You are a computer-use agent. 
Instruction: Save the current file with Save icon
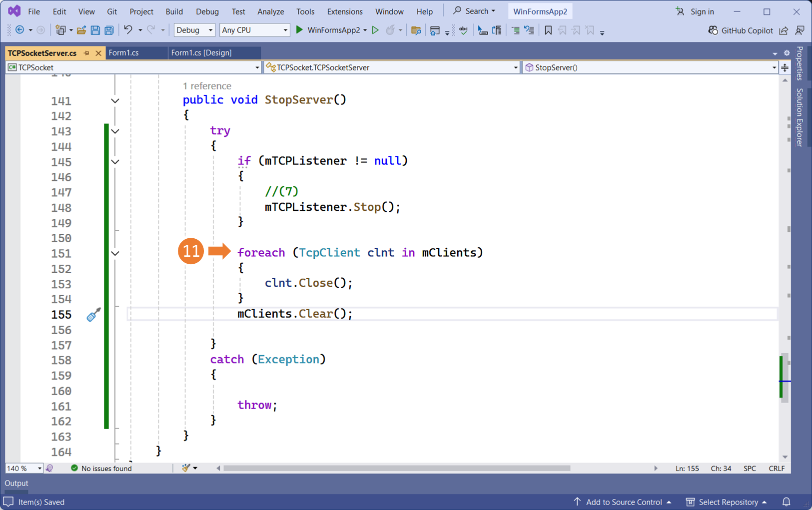[x=95, y=30]
